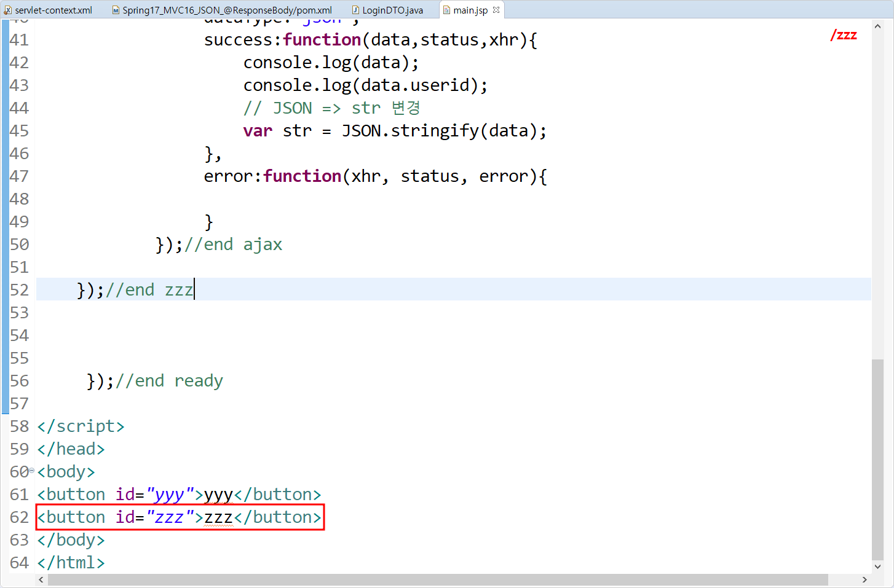894x588 pixels.
Task: Click the '</html>' closing tag
Action: pos(71,563)
